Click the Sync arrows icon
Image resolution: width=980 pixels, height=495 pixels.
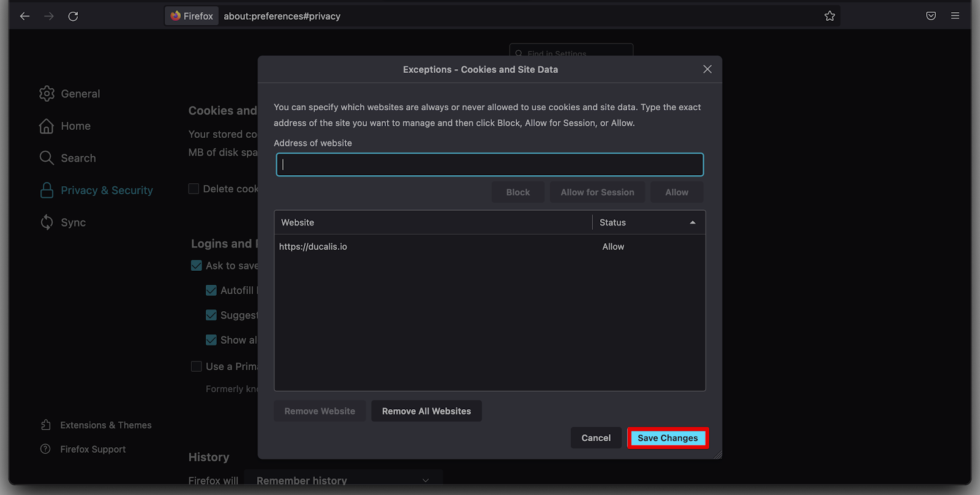pos(47,222)
